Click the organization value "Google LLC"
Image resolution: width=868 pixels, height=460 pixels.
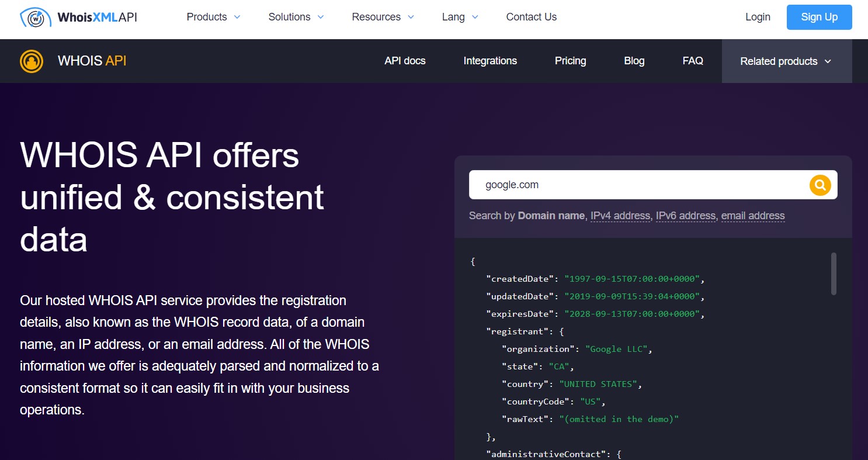(x=617, y=349)
